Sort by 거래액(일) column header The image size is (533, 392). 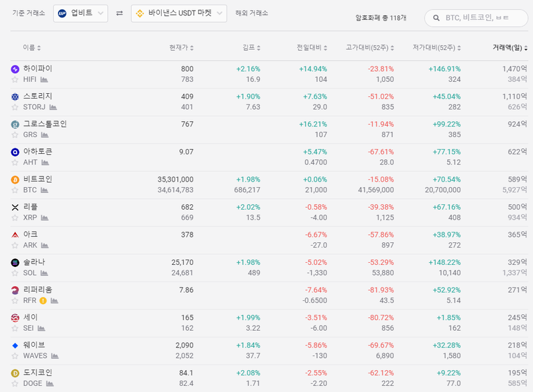click(x=510, y=47)
